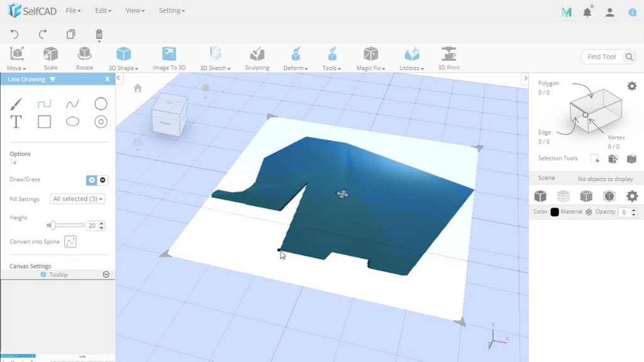The image size is (644, 362).
Task: Select the freehand brush drawing tool
Action: tap(16, 104)
